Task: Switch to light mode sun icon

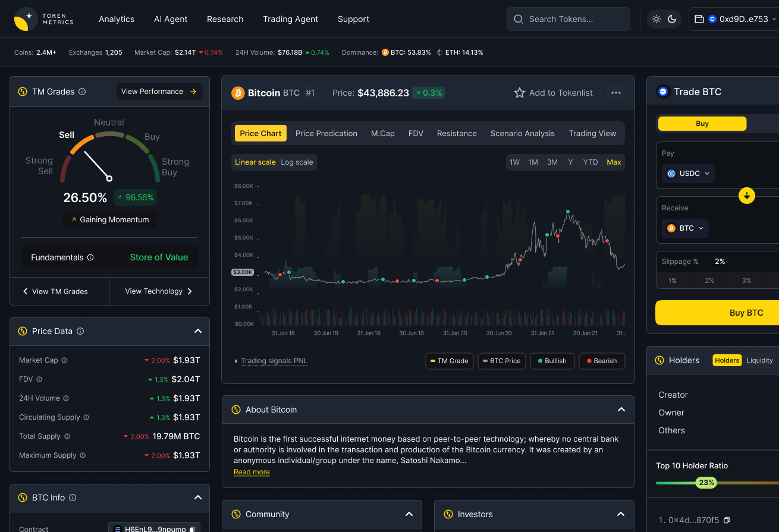Action: (x=657, y=19)
